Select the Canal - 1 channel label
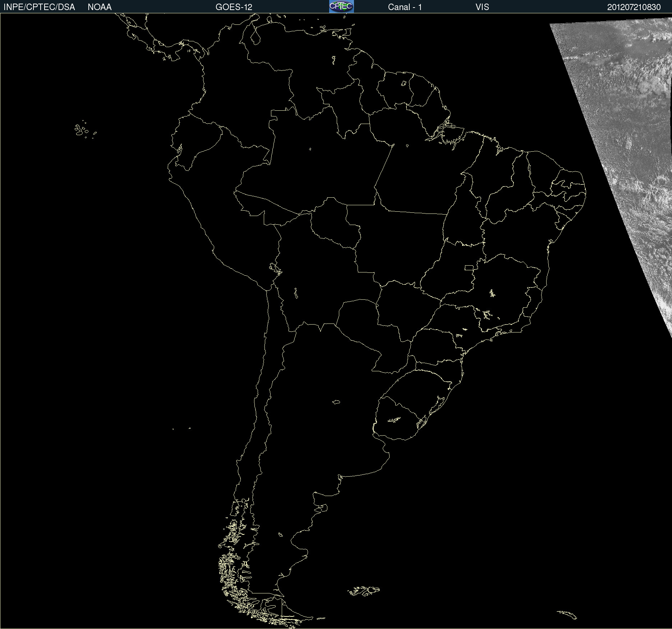Viewport: 672px width, 629px height. [405, 7]
